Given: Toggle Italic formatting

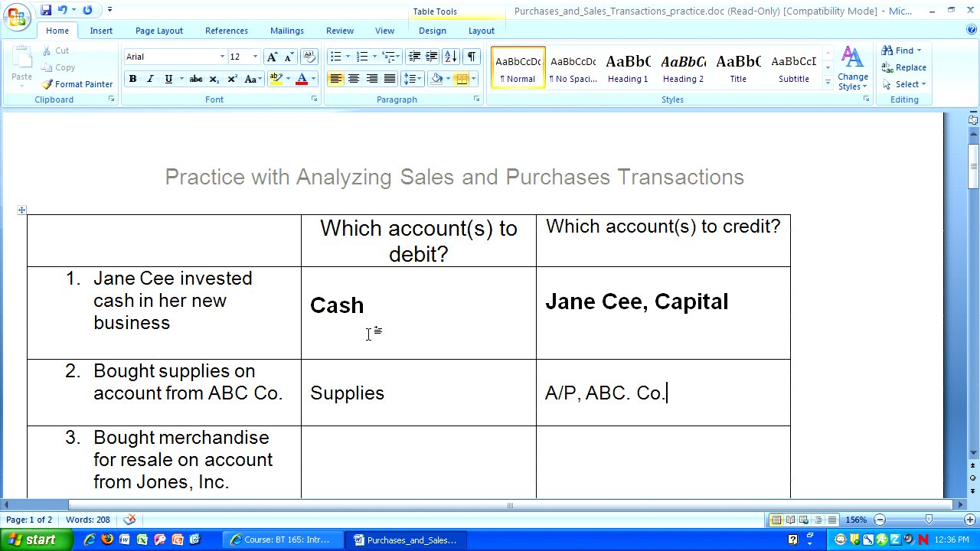Looking at the screenshot, I should (x=150, y=79).
